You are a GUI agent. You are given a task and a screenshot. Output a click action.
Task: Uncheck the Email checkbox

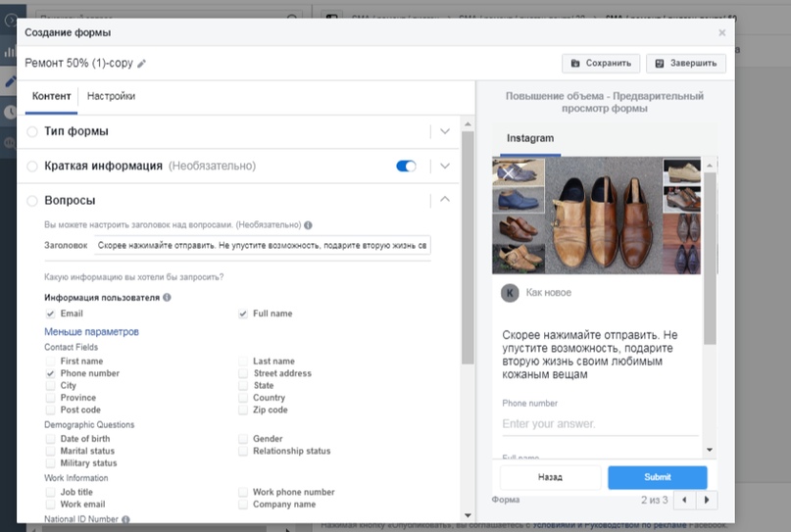click(x=50, y=314)
